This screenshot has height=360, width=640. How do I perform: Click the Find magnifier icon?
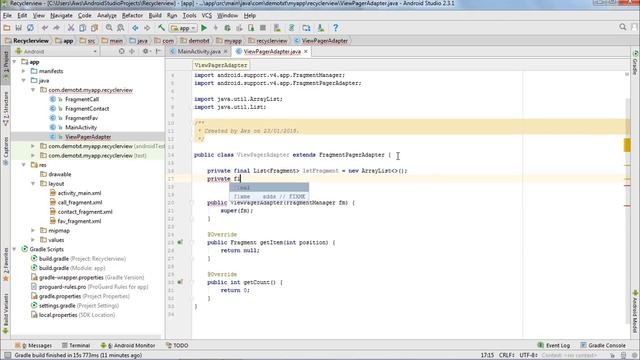click(109, 28)
